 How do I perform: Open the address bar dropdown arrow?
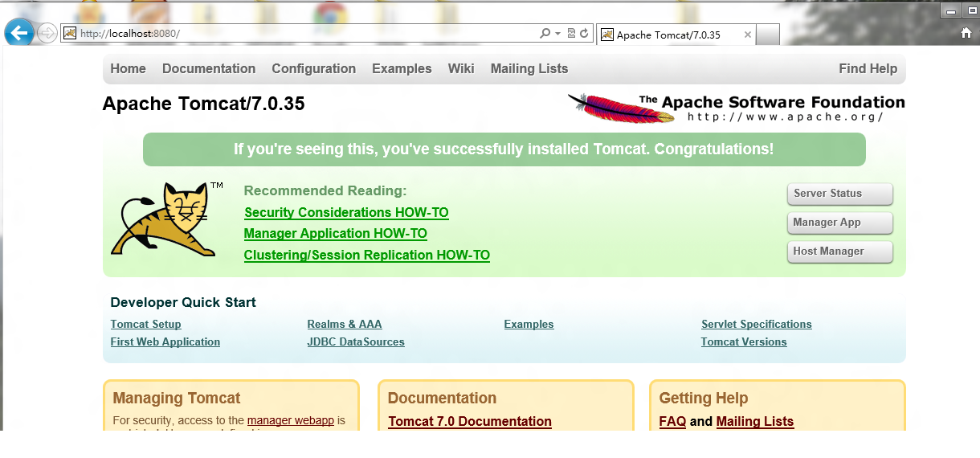point(557,34)
